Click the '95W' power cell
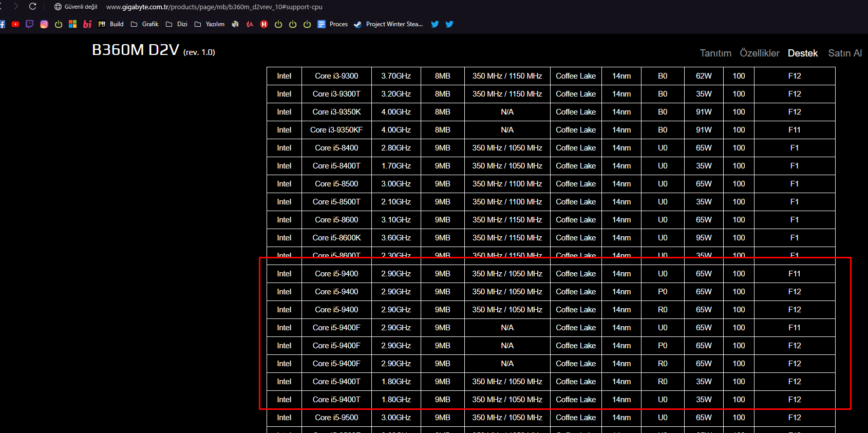 coord(704,238)
